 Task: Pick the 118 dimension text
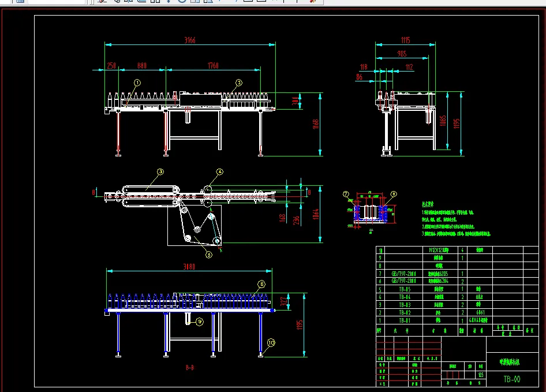point(364,67)
